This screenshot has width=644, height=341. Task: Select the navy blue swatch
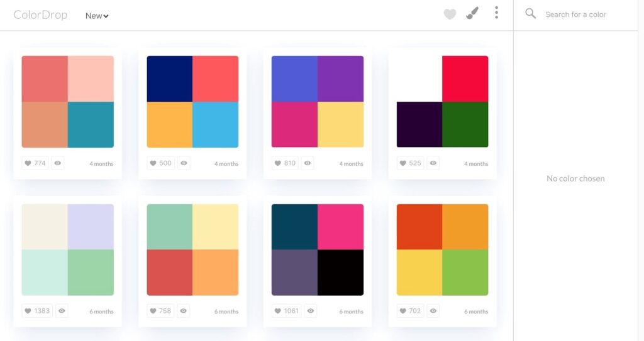tap(170, 78)
